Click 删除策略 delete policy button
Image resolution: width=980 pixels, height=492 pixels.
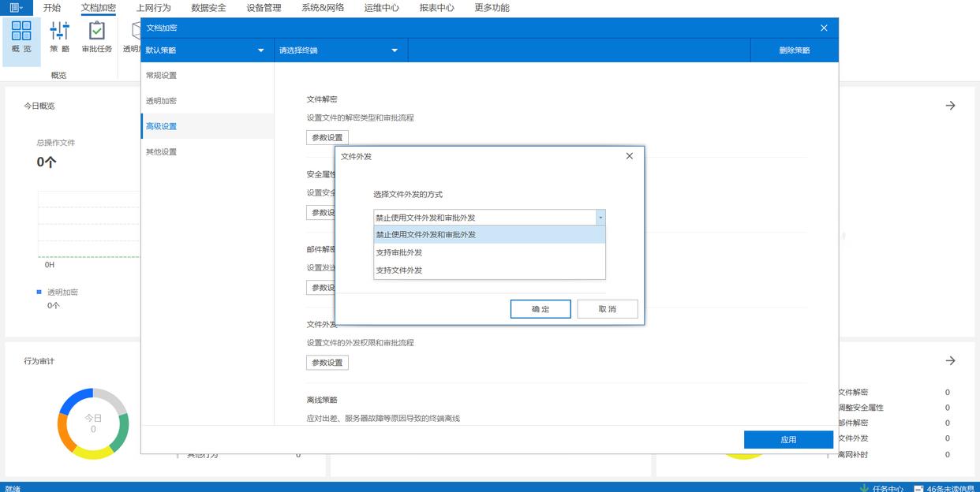[x=794, y=50]
